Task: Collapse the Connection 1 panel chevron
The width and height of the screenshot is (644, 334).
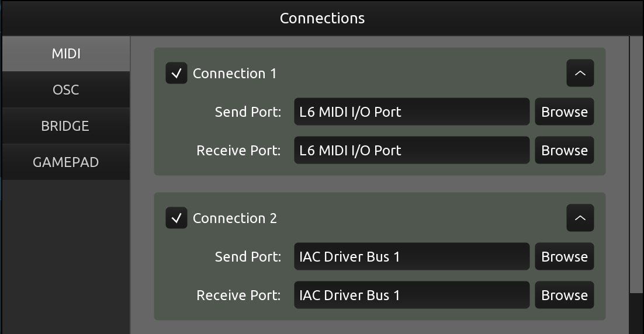Action: click(x=580, y=73)
